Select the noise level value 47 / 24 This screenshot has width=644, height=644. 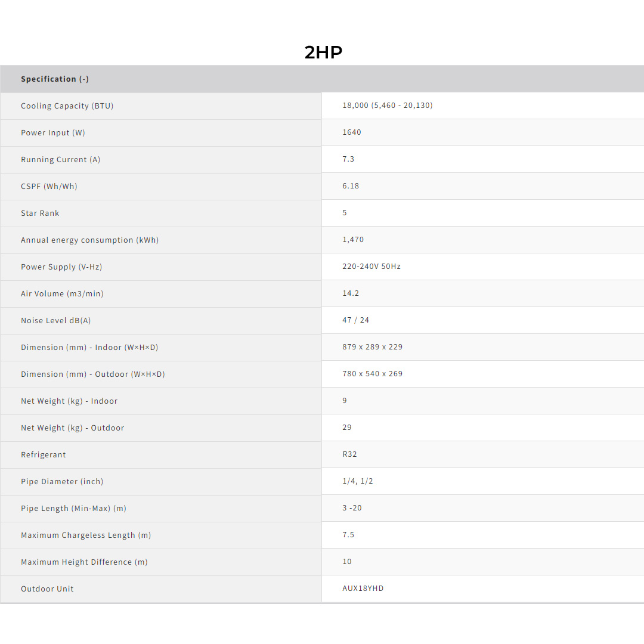click(x=355, y=320)
